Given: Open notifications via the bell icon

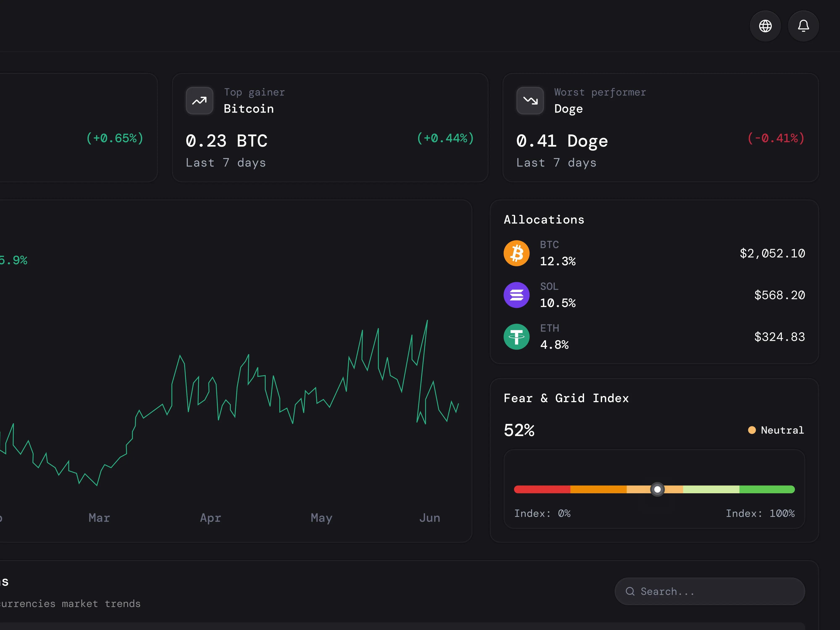Looking at the screenshot, I should (x=803, y=26).
